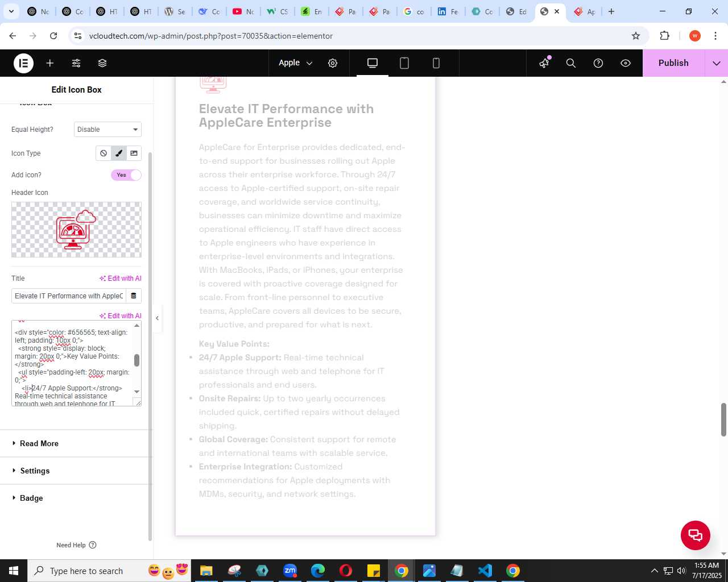Open Chrome tab search dropdown
This screenshot has height=582, width=728.
coord(11,11)
